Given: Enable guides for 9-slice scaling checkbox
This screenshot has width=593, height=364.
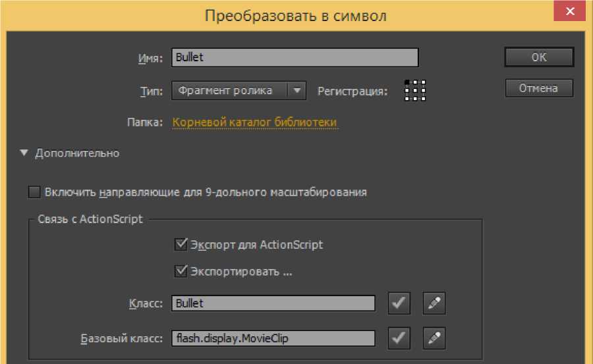Looking at the screenshot, I should point(34,193).
